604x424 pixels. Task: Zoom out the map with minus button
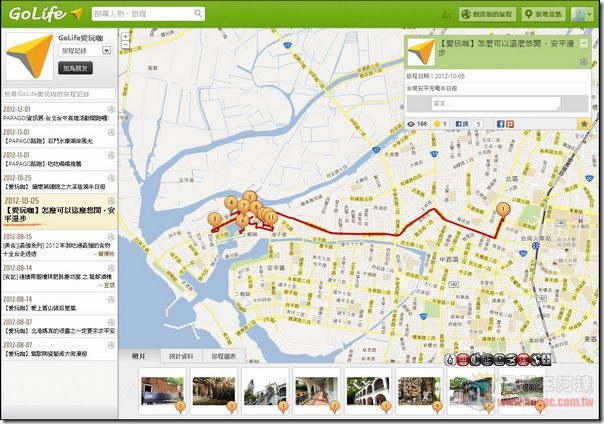[x=126, y=45]
